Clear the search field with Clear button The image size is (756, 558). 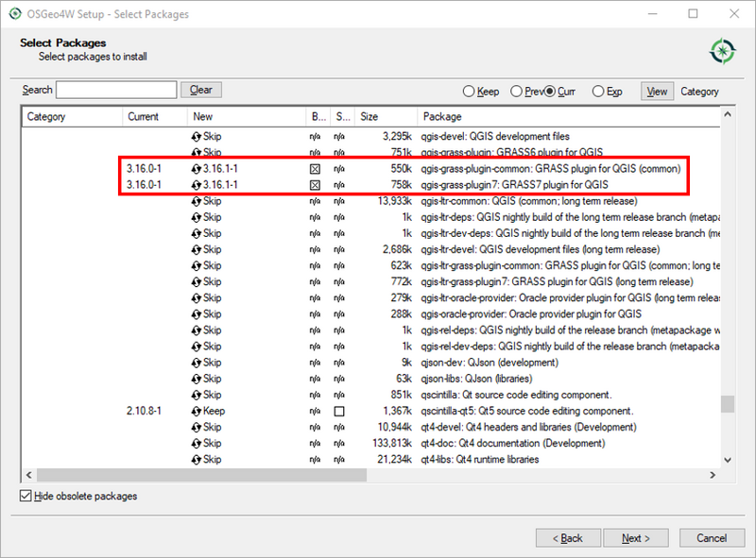tap(201, 91)
